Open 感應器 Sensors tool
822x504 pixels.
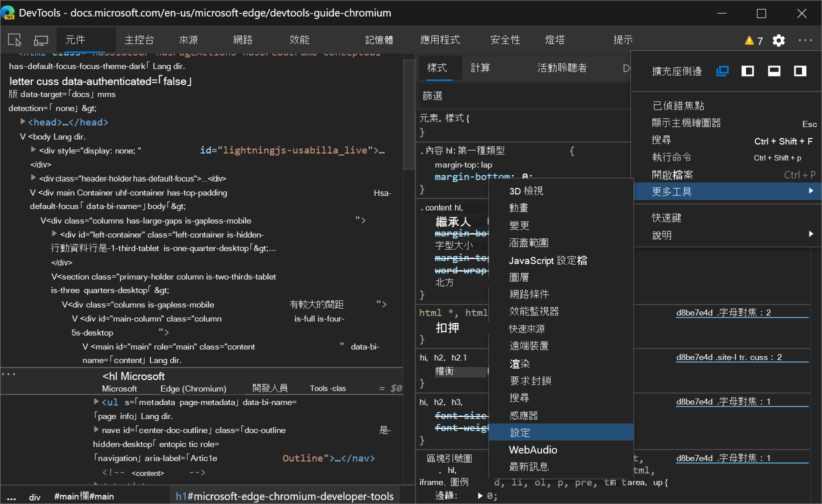click(x=561, y=415)
